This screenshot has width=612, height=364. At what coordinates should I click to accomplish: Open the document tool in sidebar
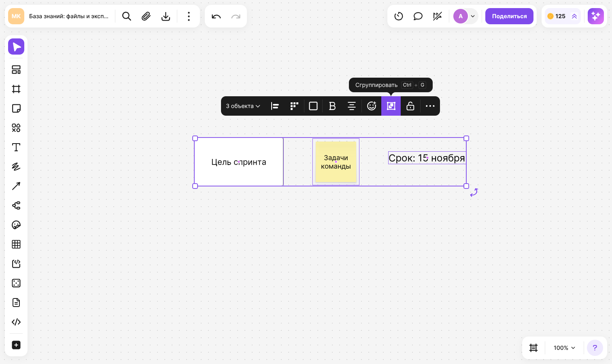click(x=16, y=303)
